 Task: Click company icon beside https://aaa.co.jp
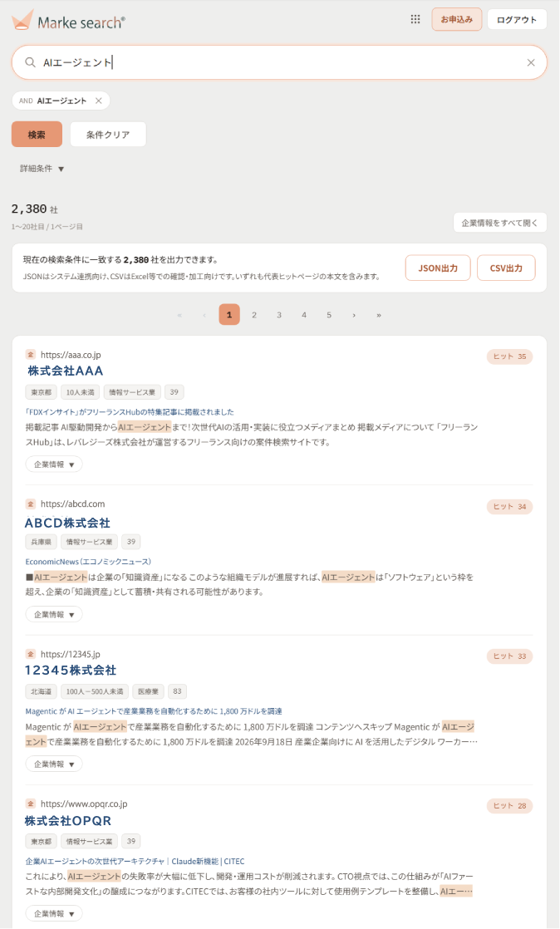31,354
